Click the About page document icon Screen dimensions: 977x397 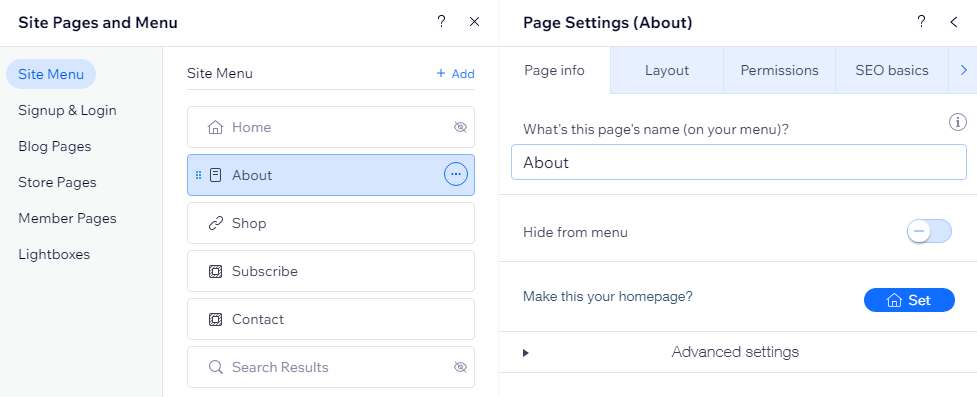216,175
